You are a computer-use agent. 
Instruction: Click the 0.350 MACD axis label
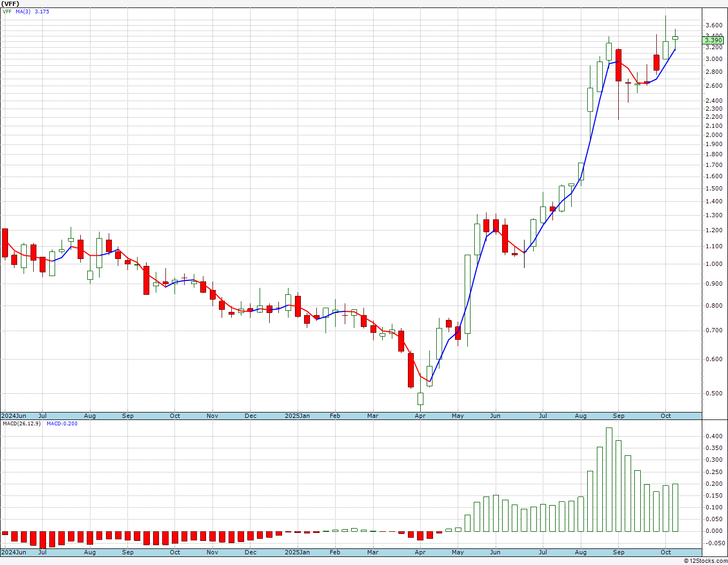(714, 448)
